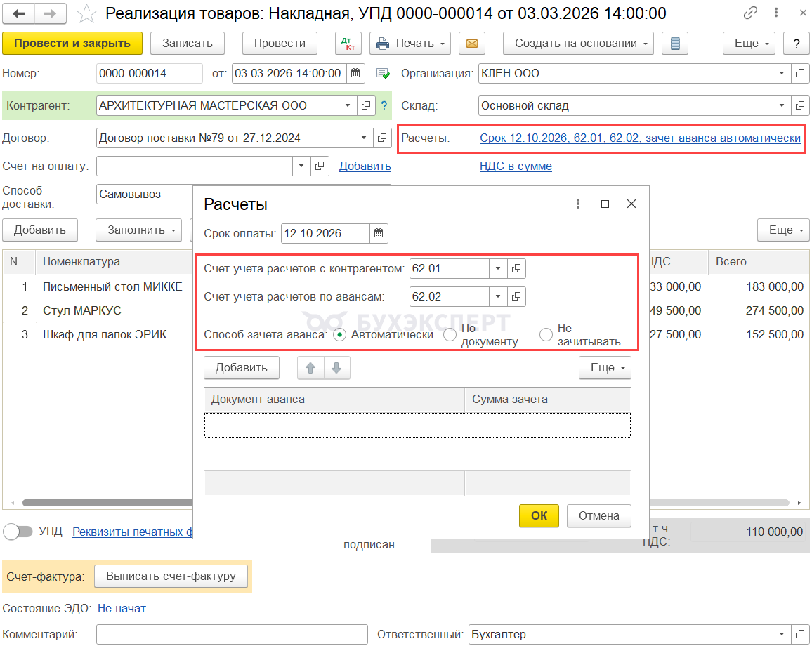Expand the account 62.02 dropdown

[498, 297]
